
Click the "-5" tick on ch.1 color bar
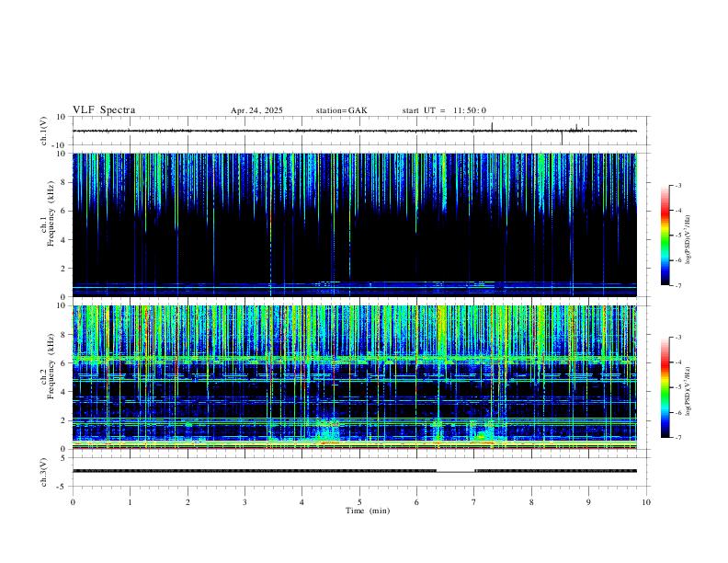click(x=678, y=236)
